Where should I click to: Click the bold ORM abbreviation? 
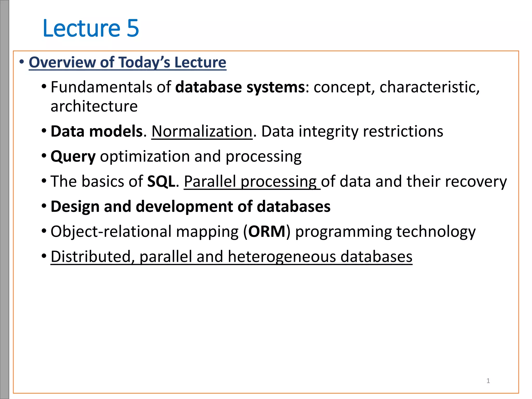tap(267, 231)
